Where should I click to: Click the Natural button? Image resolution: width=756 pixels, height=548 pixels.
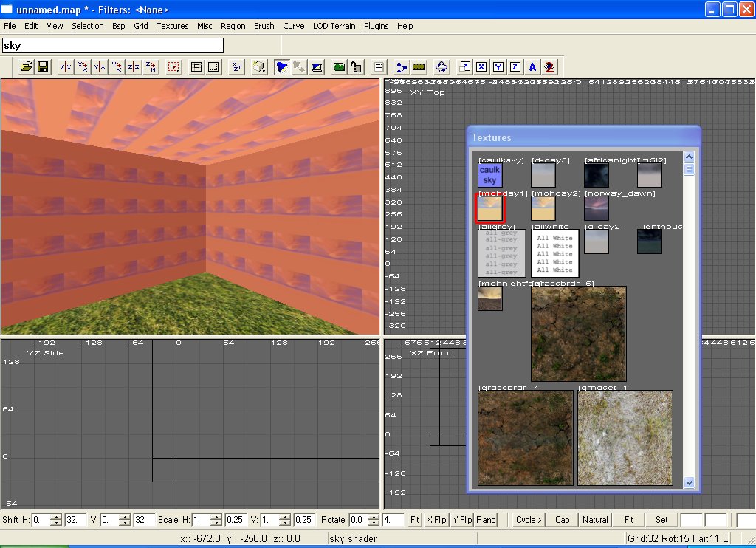tap(595, 520)
